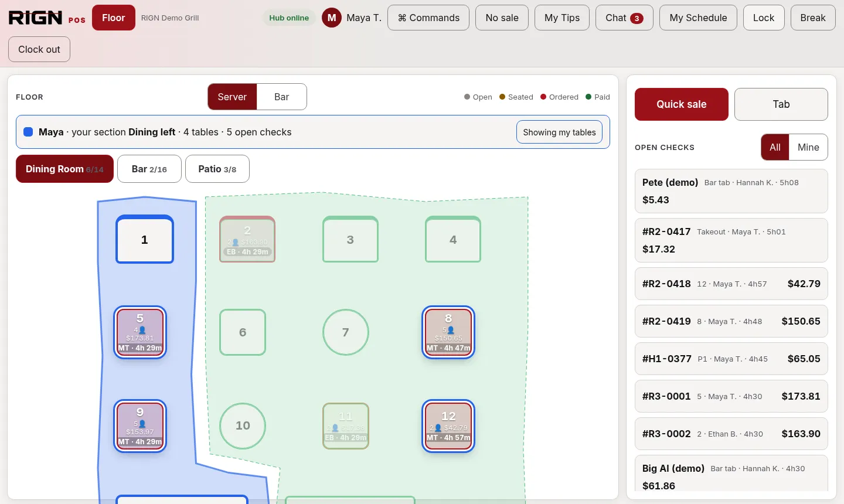Viewport: 844px width, 504px height.
Task: Select table 11 on floor map
Action: point(346,426)
